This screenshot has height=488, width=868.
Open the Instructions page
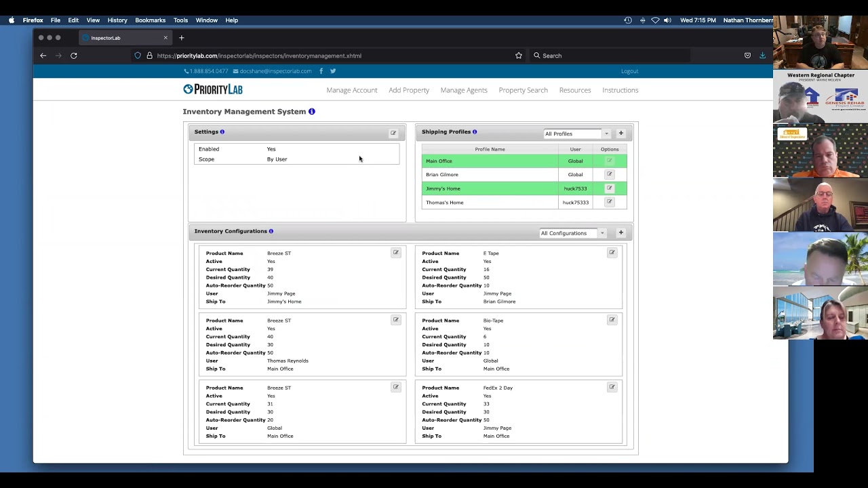pyautogui.click(x=620, y=90)
